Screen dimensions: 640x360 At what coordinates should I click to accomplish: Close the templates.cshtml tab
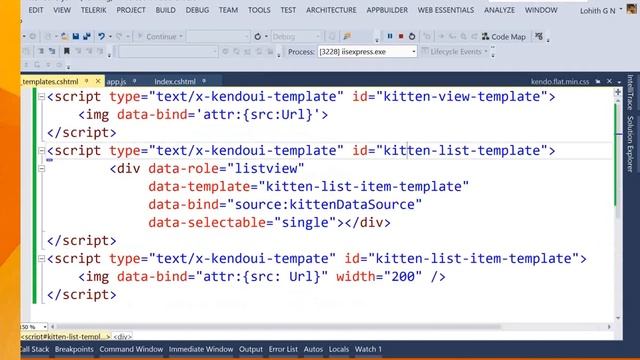click(x=98, y=81)
